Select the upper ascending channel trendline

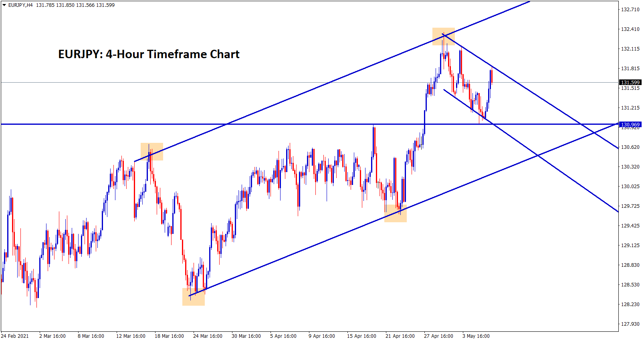332,81
